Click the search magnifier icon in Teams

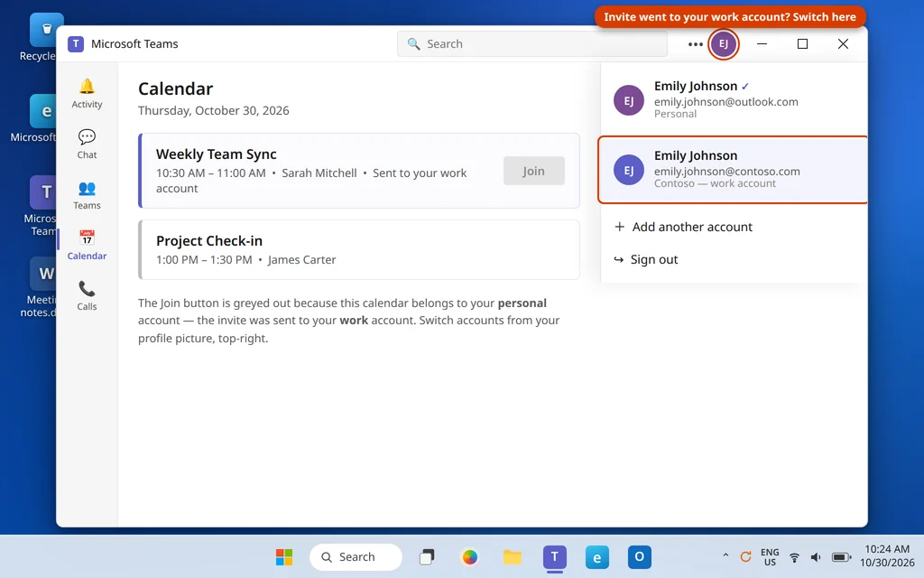coord(413,43)
